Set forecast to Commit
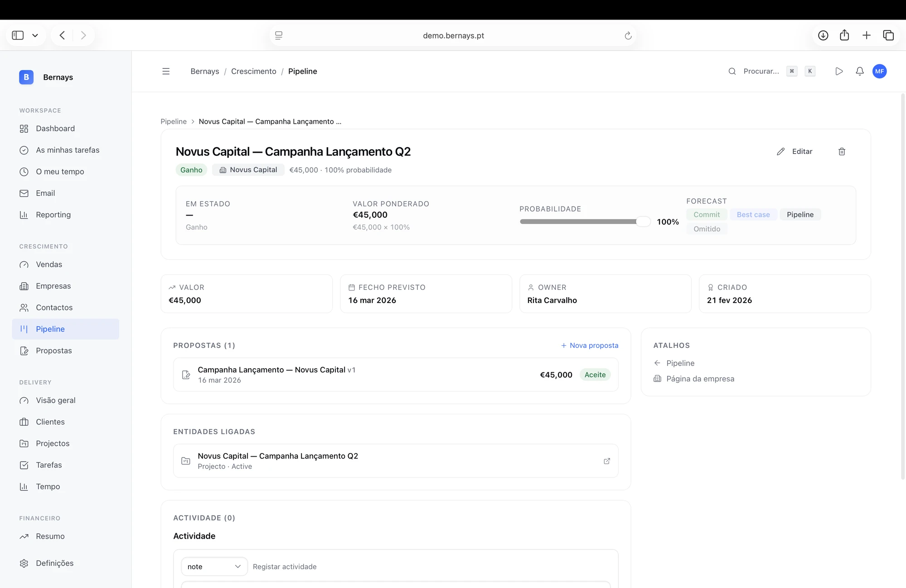906x588 pixels. coord(707,215)
